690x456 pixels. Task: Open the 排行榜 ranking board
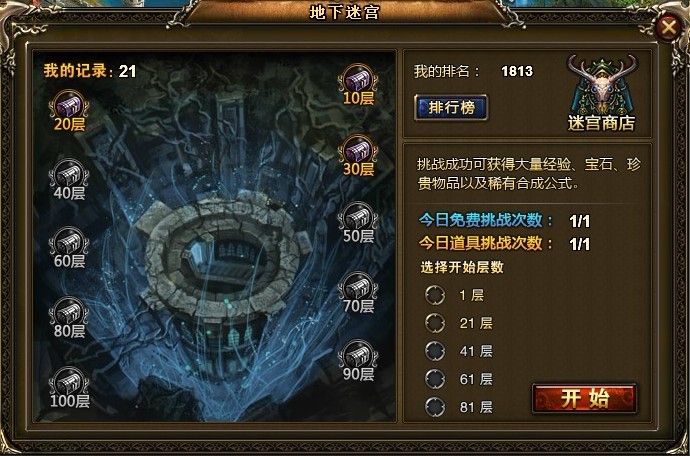pyautogui.click(x=451, y=107)
